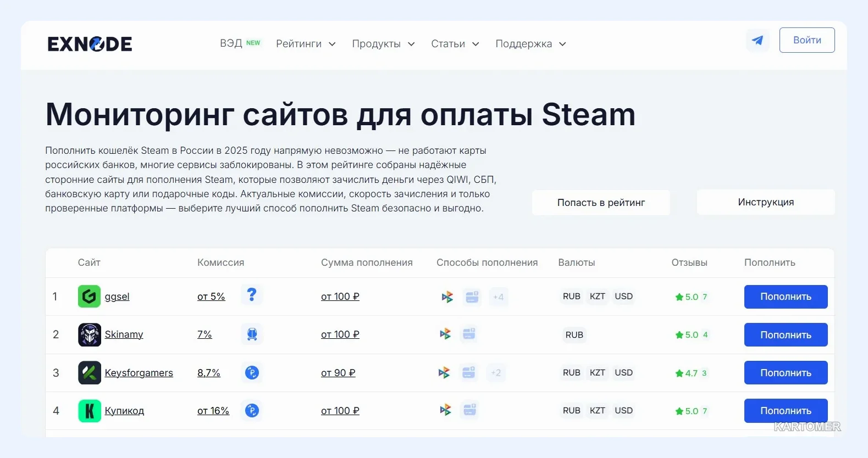Click the bank card icon for Keysforgamers
Viewport: 868px width, 458px height.
coord(468,372)
